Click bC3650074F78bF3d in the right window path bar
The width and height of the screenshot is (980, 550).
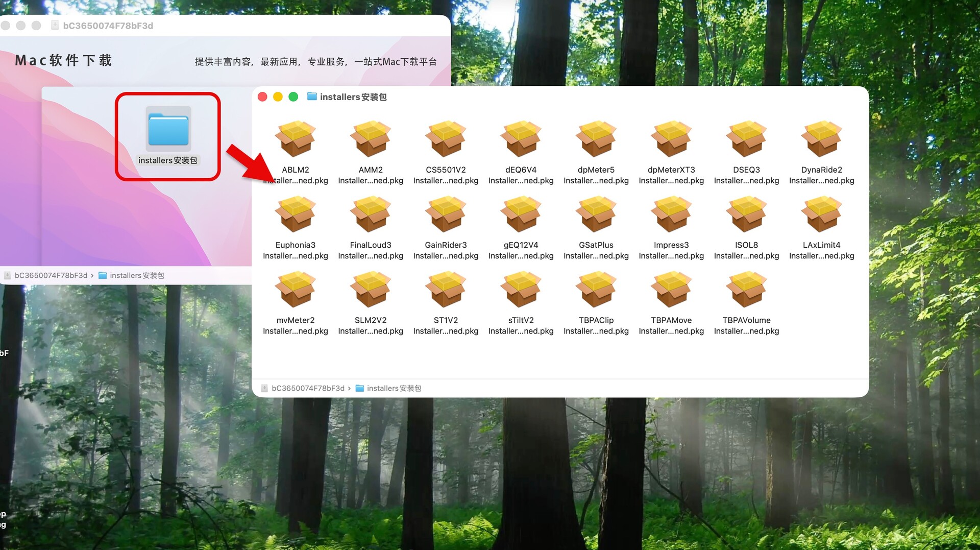pos(307,389)
